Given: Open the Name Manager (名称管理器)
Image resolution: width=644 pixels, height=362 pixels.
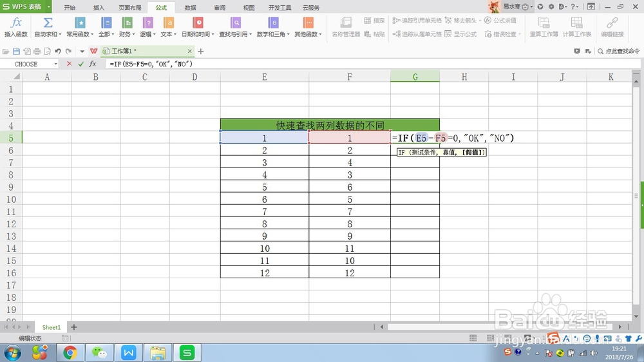Looking at the screenshot, I should [346, 26].
